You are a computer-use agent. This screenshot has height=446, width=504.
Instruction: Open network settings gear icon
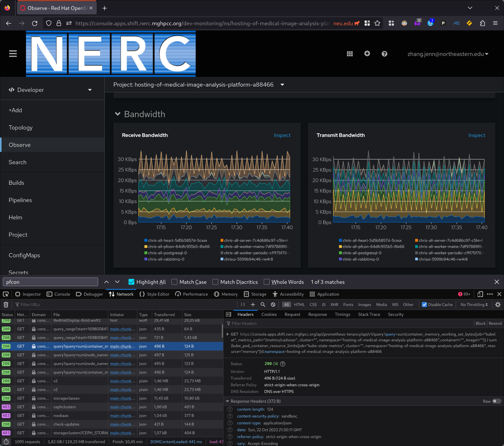[x=498, y=305]
